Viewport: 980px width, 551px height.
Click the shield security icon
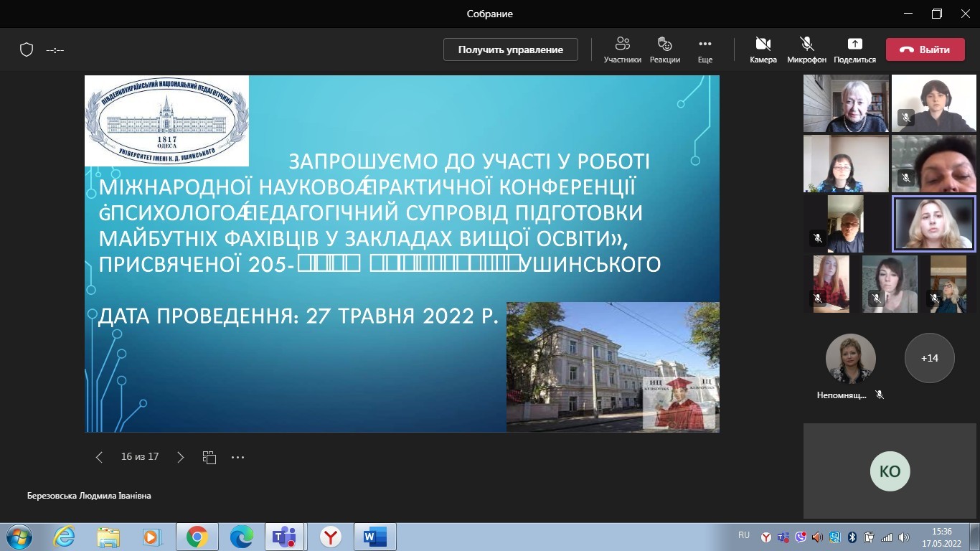pyautogui.click(x=27, y=50)
